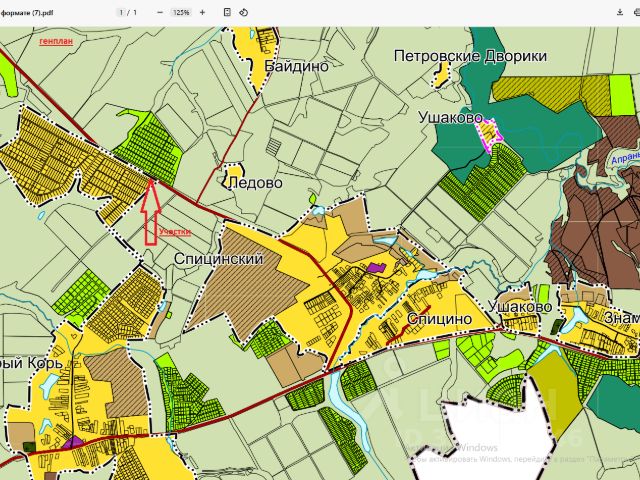Click the 'Спицино' map label

coord(440,318)
